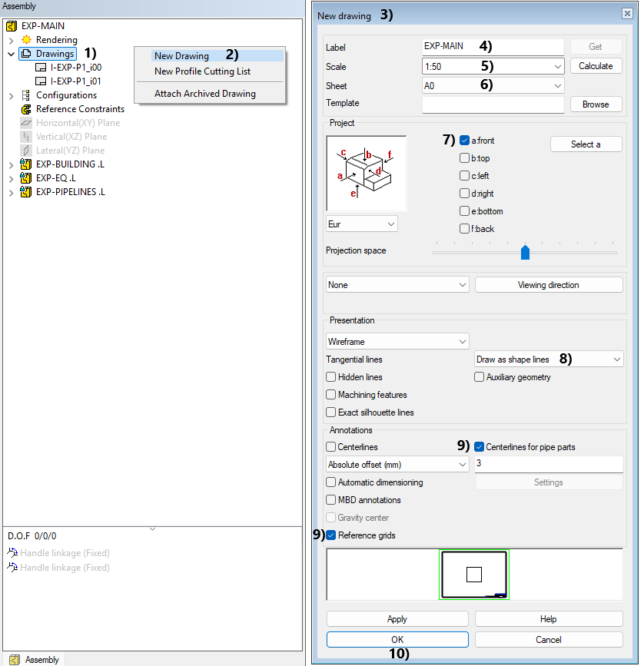This screenshot has width=644, height=666.
Task: Click the Configurations tree icon
Action: click(x=26, y=95)
